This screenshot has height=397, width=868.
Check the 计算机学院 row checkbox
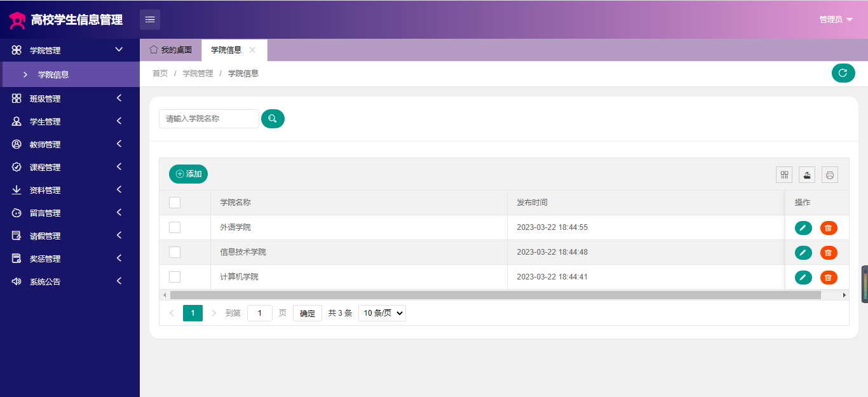175,277
